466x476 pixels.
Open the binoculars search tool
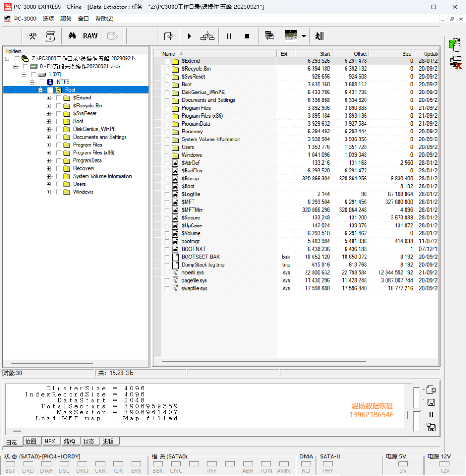click(x=72, y=36)
